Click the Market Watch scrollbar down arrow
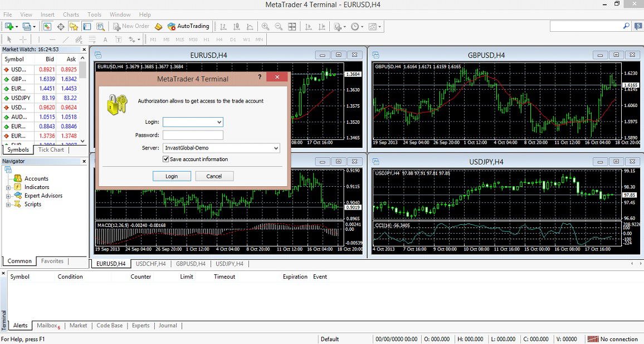Screen dimensions: 644x344 coord(83,141)
